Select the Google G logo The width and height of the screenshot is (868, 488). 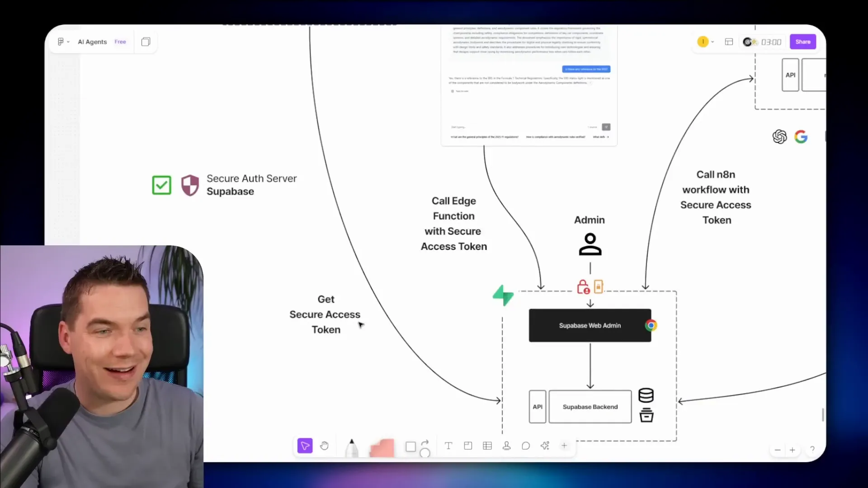pyautogui.click(x=801, y=136)
